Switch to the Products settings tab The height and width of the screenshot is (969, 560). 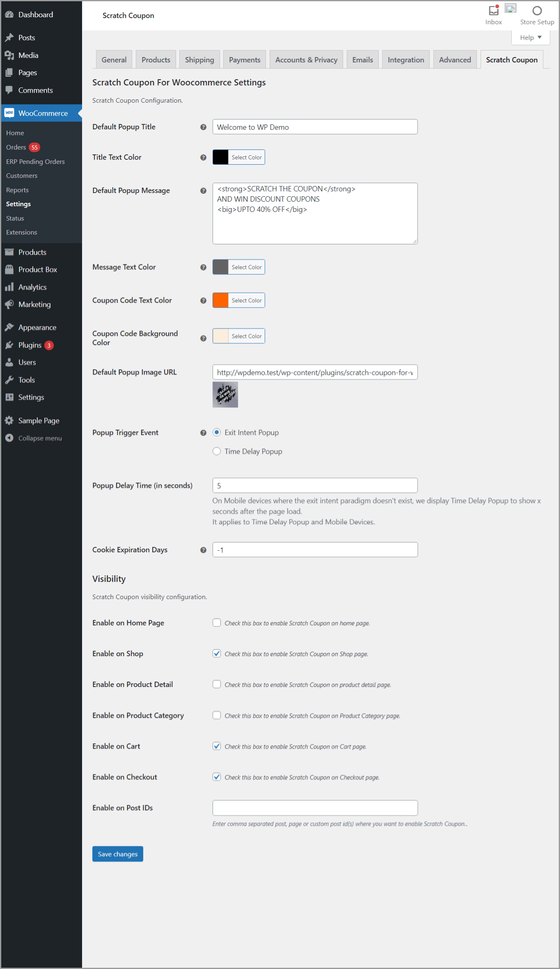156,60
